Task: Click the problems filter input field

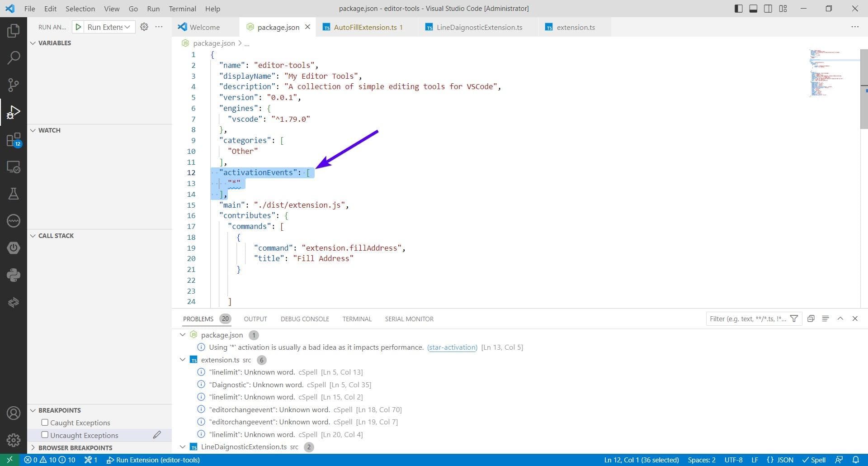Action: pyautogui.click(x=748, y=319)
